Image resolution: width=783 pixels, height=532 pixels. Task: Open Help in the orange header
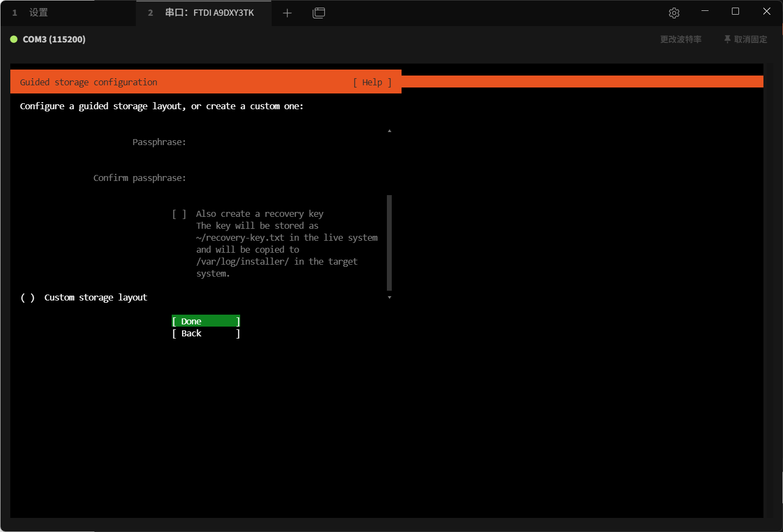[x=372, y=83]
